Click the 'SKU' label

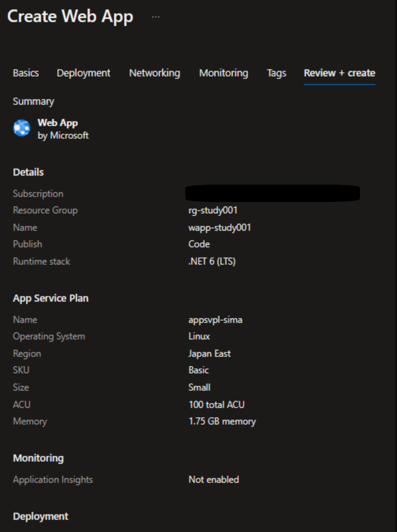(x=21, y=370)
